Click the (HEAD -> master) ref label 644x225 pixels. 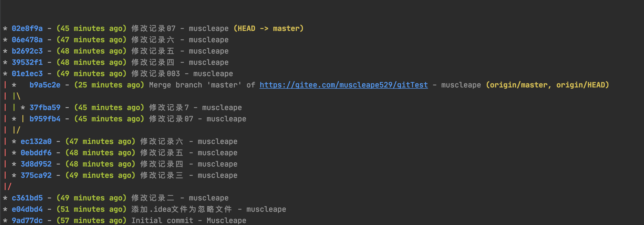[x=268, y=28]
